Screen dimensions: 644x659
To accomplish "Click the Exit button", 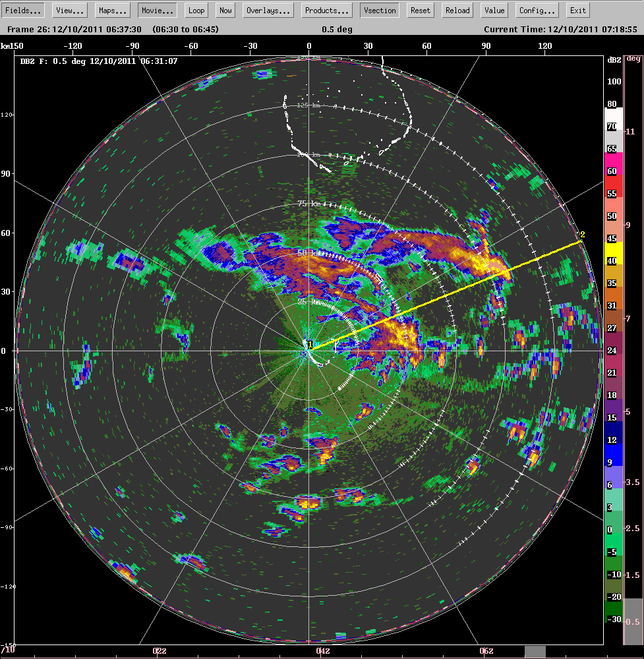I will click(578, 11).
